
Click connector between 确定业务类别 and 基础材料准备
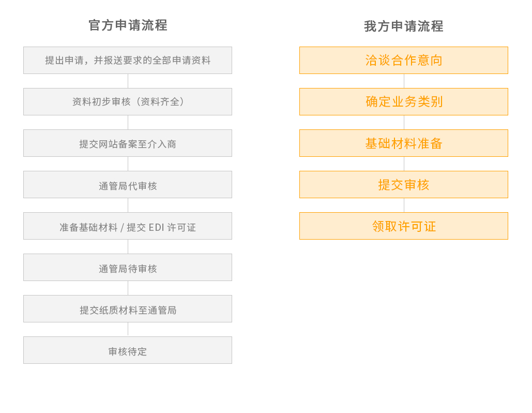click(x=404, y=123)
